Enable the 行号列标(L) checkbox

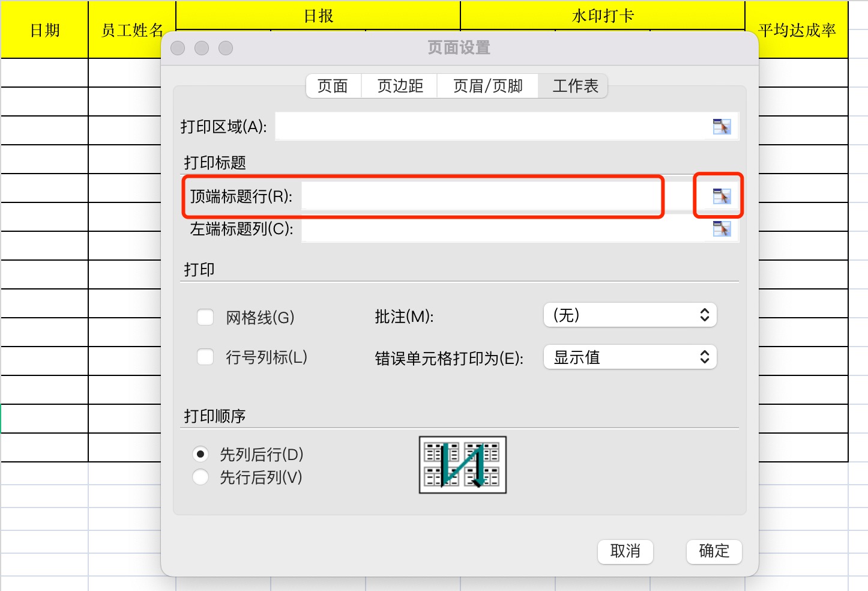(x=205, y=357)
